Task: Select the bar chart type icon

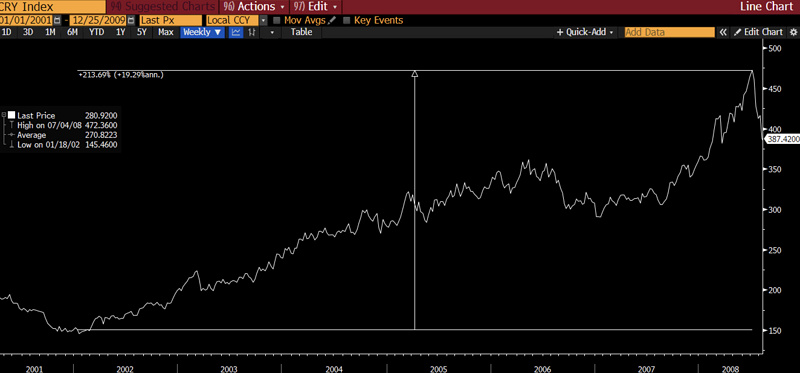Action: coord(251,32)
